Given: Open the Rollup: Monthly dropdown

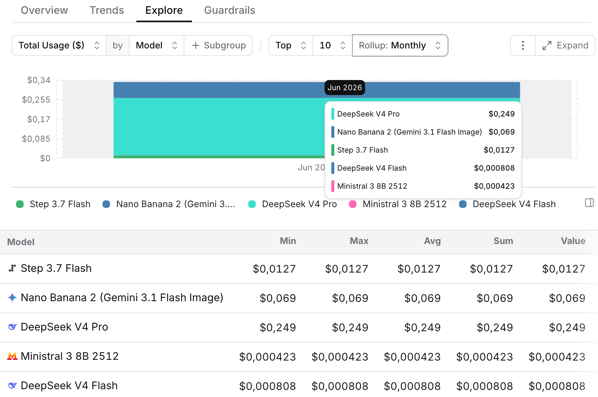Looking at the screenshot, I should tap(400, 45).
